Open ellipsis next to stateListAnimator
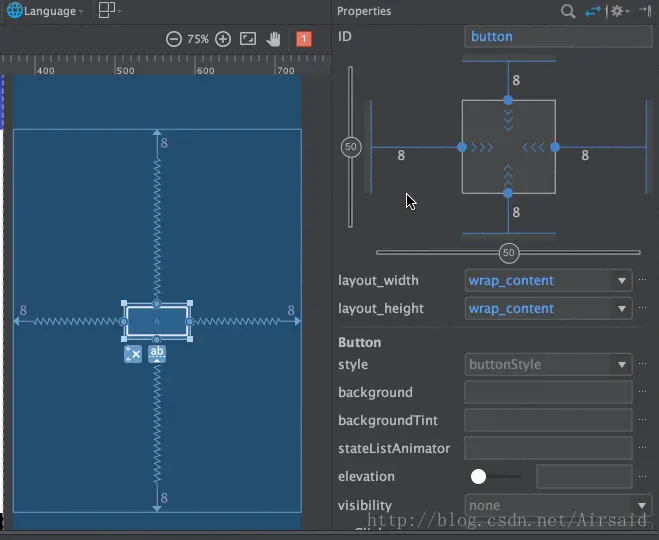The width and height of the screenshot is (659, 540). [x=642, y=448]
